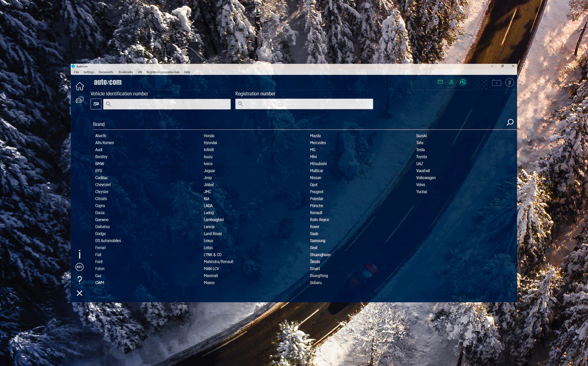Focus the Vehicle identification number input

click(x=167, y=104)
